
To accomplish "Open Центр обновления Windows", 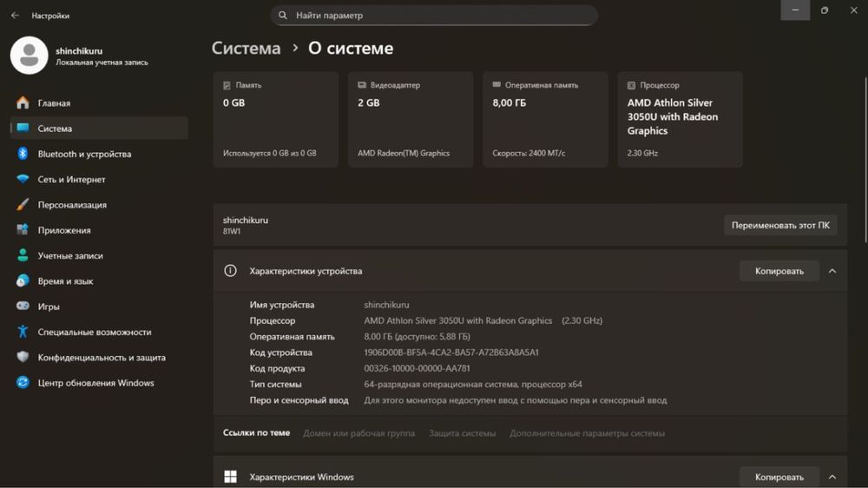I will (x=99, y=383).
